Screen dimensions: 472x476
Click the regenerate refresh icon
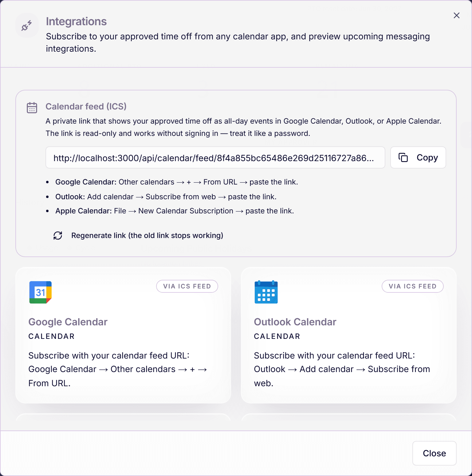58,236
